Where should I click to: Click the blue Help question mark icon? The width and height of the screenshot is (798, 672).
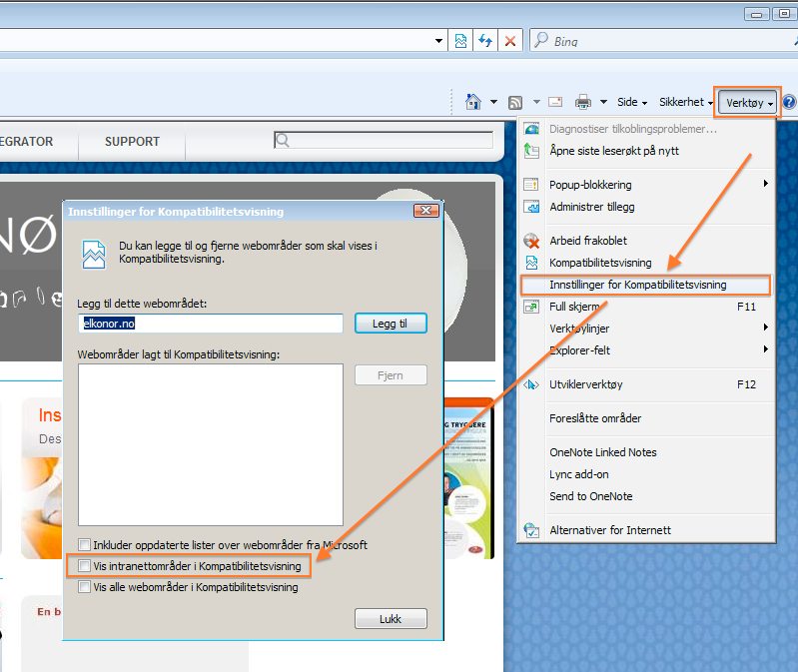789,102
